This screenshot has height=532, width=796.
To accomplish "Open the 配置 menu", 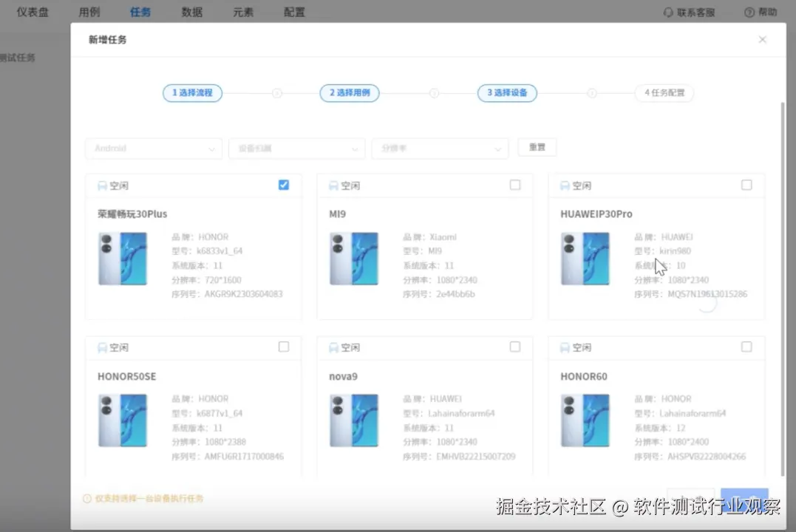I will click(x=294, y=12).
